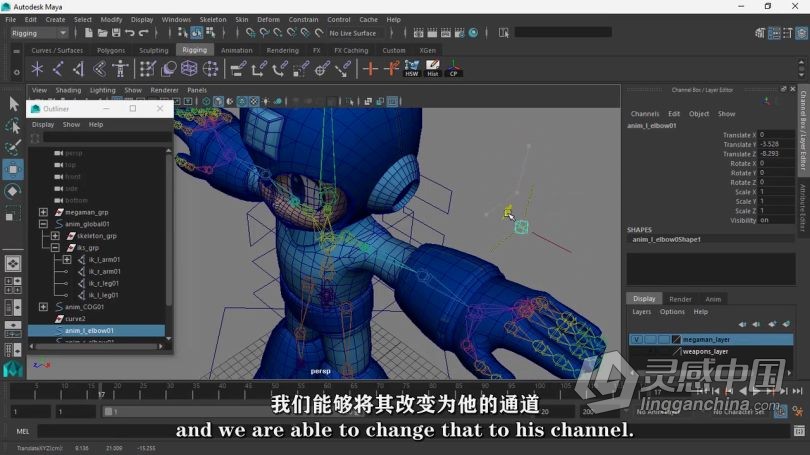Image resolution: width=810 pixels, height=455 pixels.
Task: Expand ik_l_arm01 in the Outliner
Action: point(67,260)
